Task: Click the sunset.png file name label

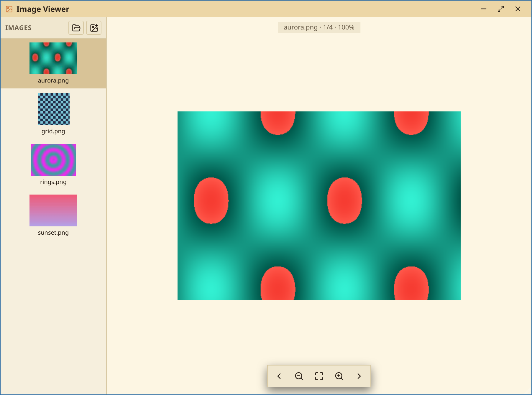Action: pyautogui.click(x=53, y=233)
